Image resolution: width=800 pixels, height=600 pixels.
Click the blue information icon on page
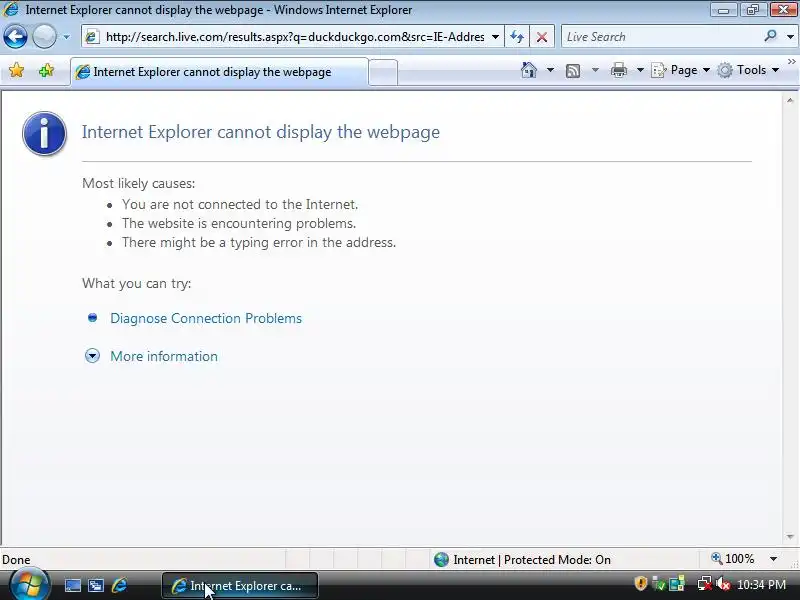pos(44,133)
